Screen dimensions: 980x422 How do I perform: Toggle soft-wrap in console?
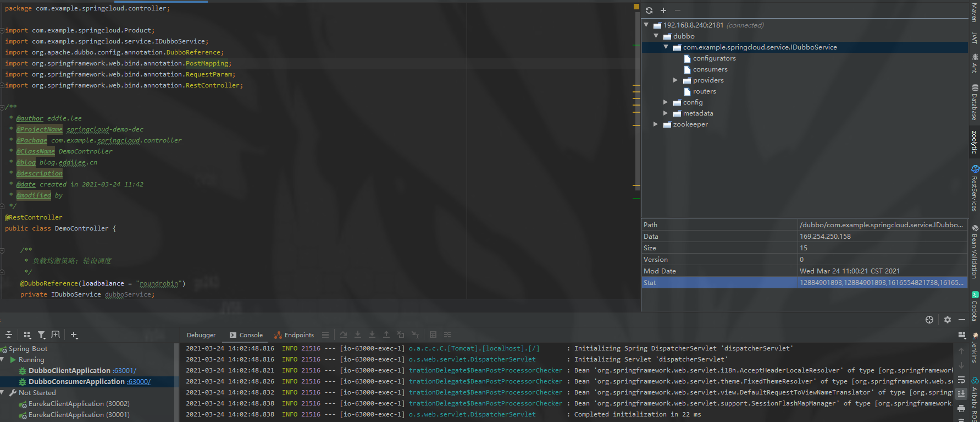961,380
